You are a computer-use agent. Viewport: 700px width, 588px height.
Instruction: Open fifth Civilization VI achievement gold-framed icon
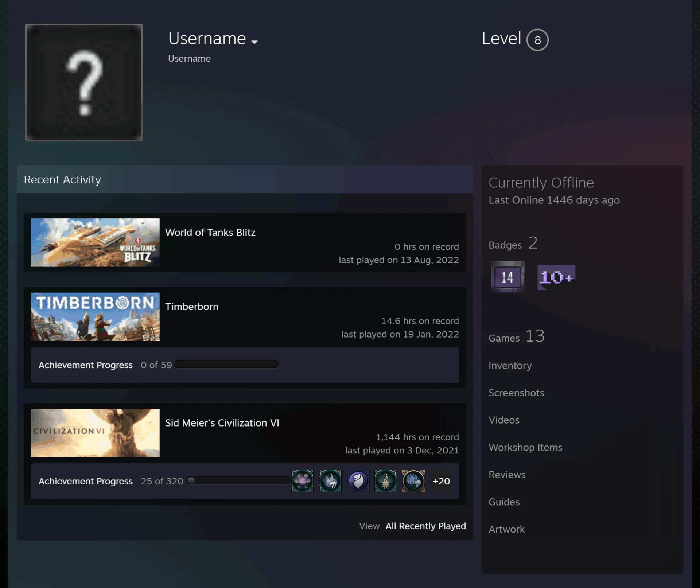tap(413, 481)
